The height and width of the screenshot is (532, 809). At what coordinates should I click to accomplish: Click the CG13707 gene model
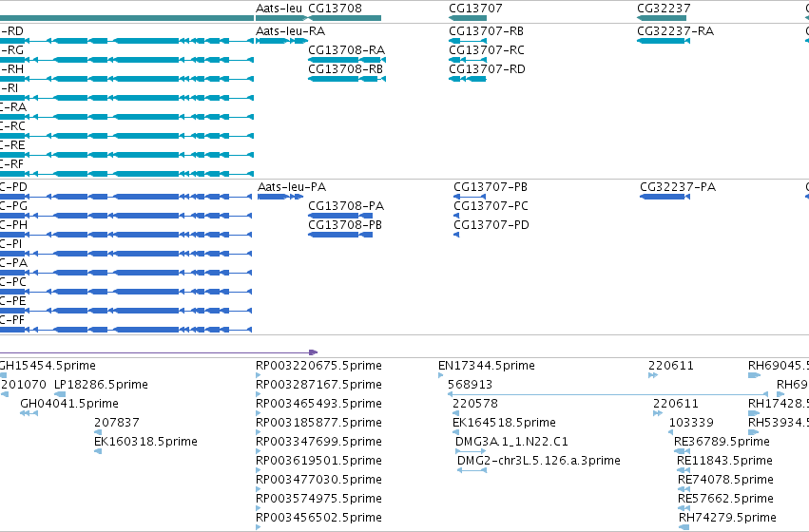click(x=468, y=18)
